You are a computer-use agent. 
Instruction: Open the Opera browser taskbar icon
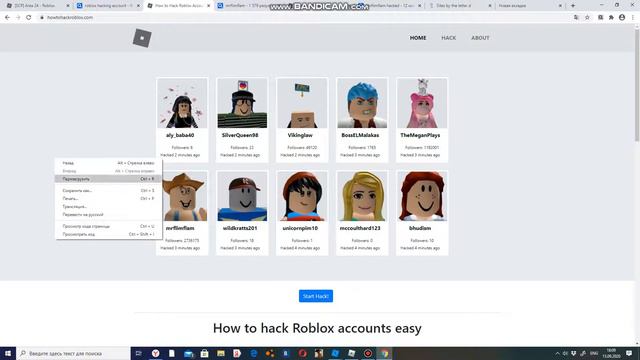pyautogui.click(x=302, y=353)
